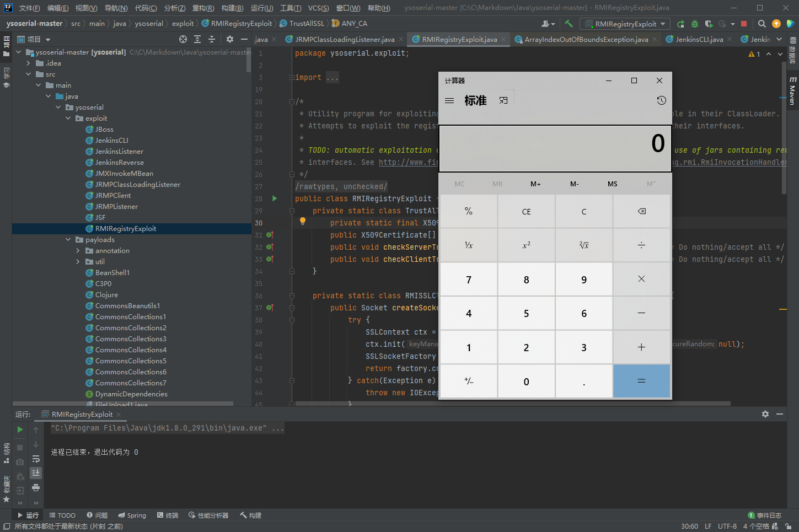Open the Maven tool window tab

click(792, 91)
